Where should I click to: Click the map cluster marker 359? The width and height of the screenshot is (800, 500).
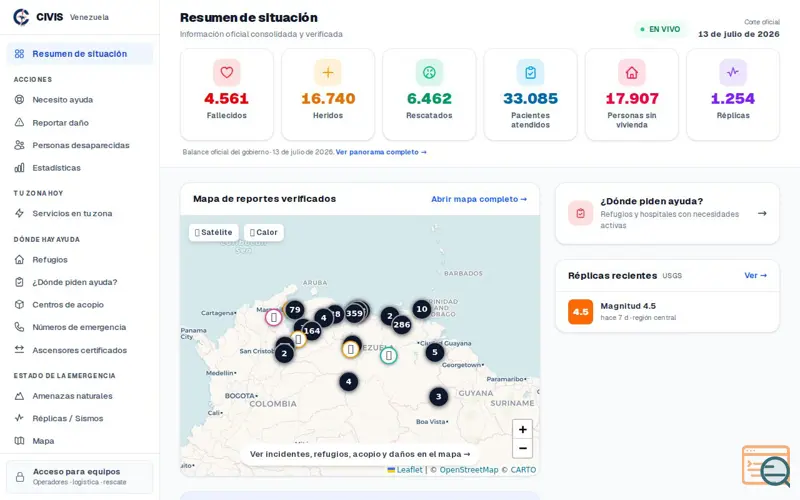tap(354, 313)
